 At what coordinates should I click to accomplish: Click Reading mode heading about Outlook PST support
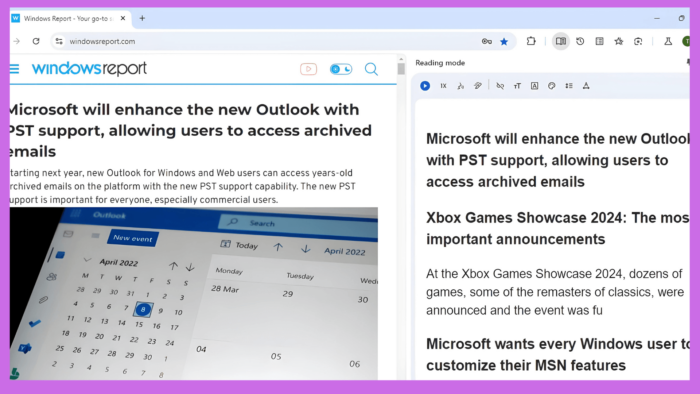coord(558,160)
